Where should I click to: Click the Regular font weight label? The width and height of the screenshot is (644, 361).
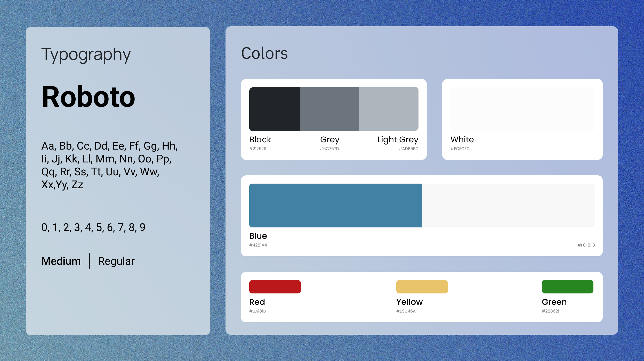point(116,261)
